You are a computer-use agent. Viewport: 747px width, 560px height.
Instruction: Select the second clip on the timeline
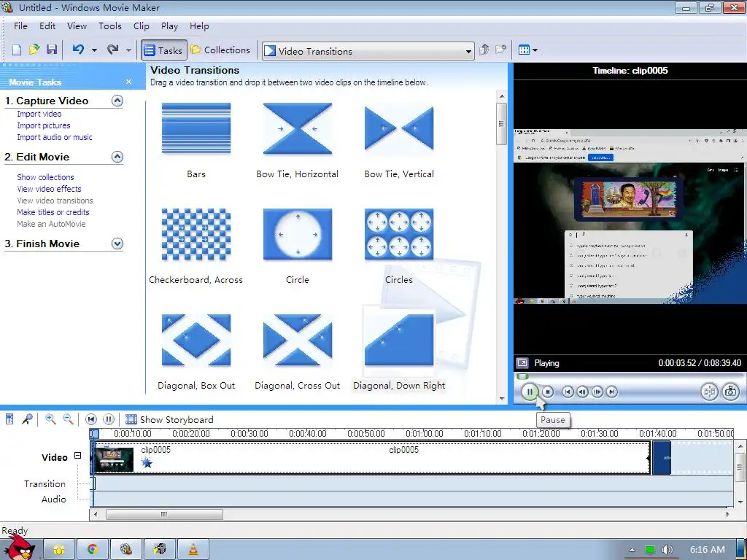[661, 458]
